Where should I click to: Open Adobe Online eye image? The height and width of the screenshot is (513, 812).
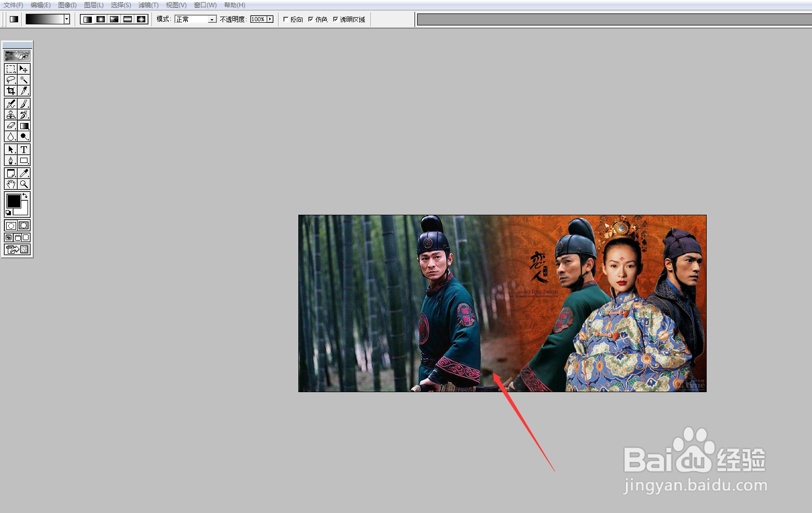point(17,56)
